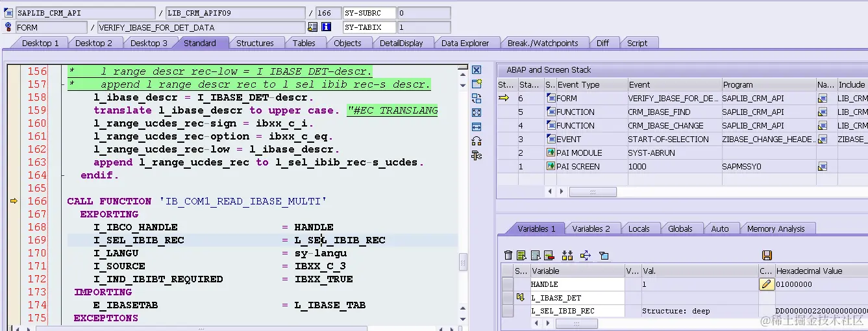Click the HANDLE variable name cell
The height and width of the screenshot is (331, 868).
tap(577, 284)
